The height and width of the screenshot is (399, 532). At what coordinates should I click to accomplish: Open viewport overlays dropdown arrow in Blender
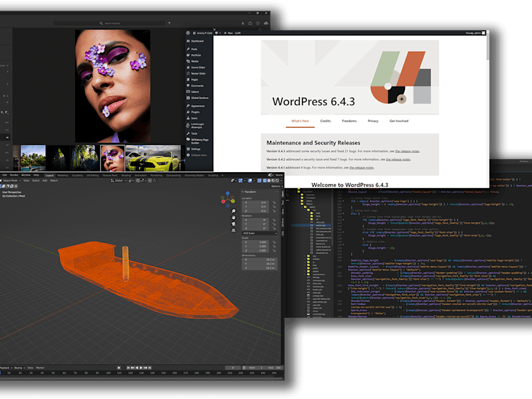[254, 180]
